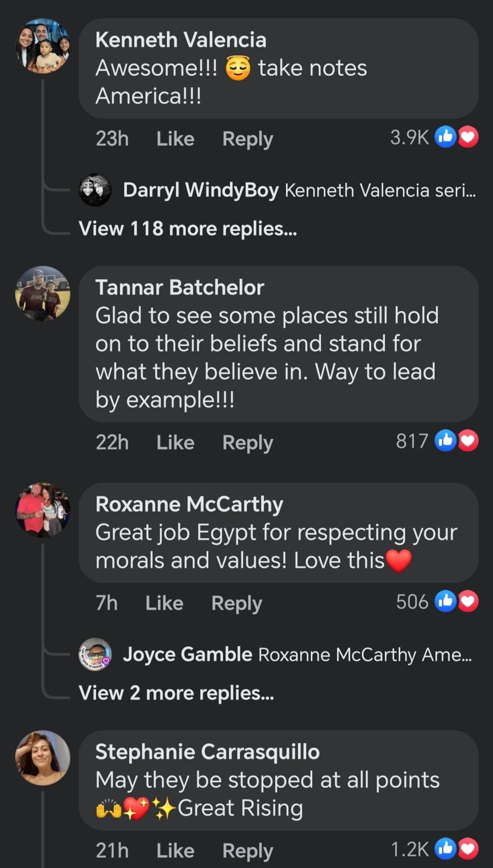Open Roxanne McCarthy's profile name link
This screenshot has width=493, height=868.
[x=189, y=504]
